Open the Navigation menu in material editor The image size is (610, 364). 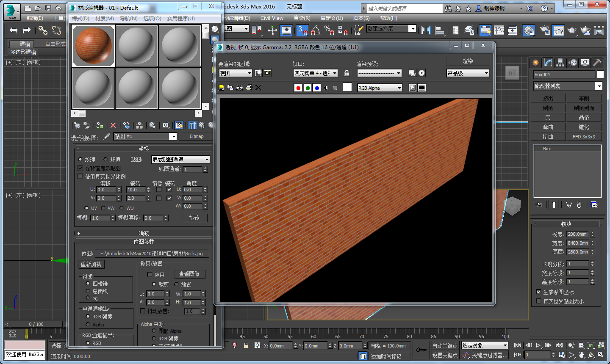(128, 19)
